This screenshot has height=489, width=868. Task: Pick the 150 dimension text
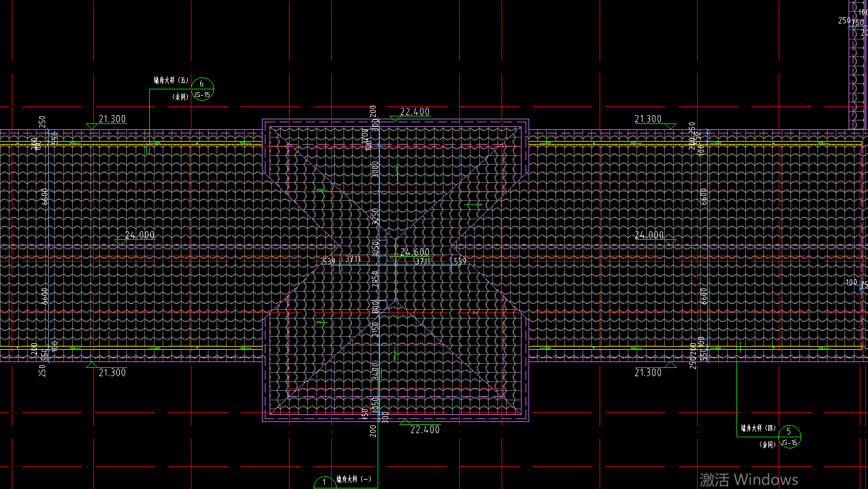point(365,413)
